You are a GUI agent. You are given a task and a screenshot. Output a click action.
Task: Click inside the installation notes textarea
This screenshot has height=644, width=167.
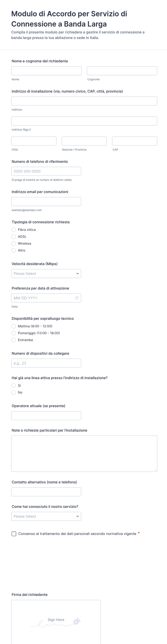click(x=84, y=454)
